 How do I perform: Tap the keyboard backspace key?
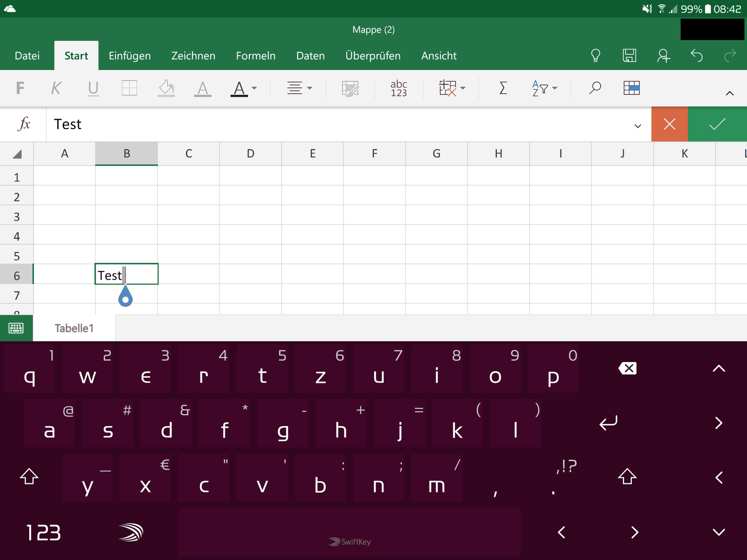628,368
